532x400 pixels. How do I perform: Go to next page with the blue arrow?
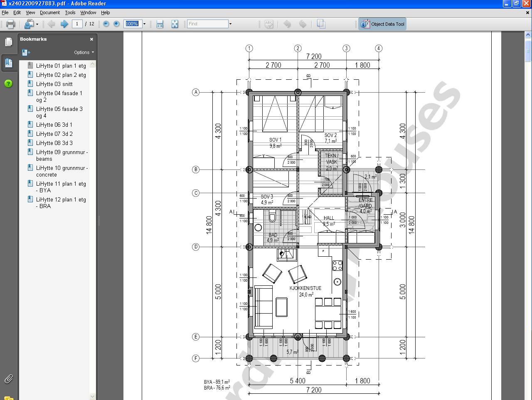pos(64,24)
